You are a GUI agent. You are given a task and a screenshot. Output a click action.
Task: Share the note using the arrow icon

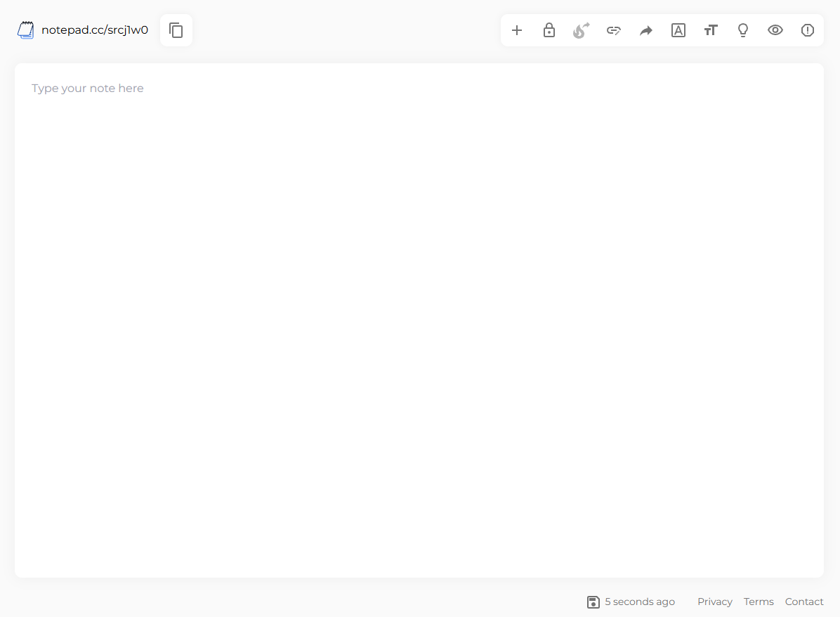point(646,30)
